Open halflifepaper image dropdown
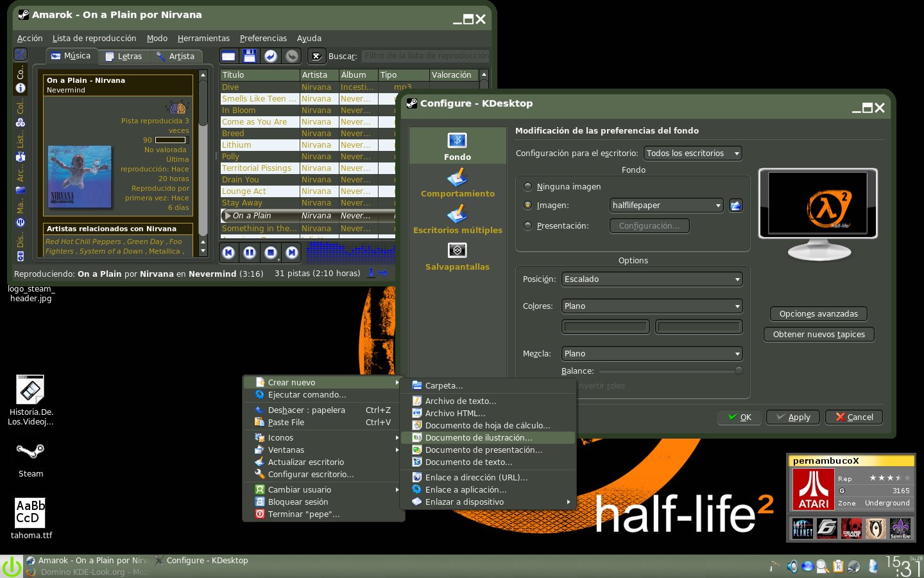The height and width of the screenshot is (578, 924). (667, 206)
